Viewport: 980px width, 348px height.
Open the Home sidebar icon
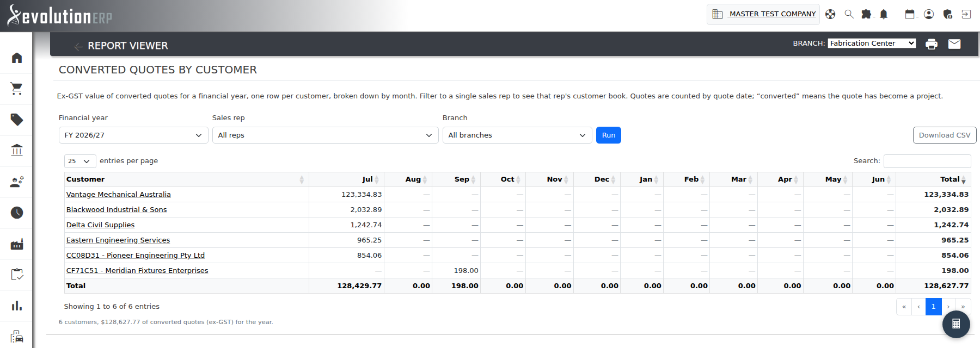click(17, 58)
